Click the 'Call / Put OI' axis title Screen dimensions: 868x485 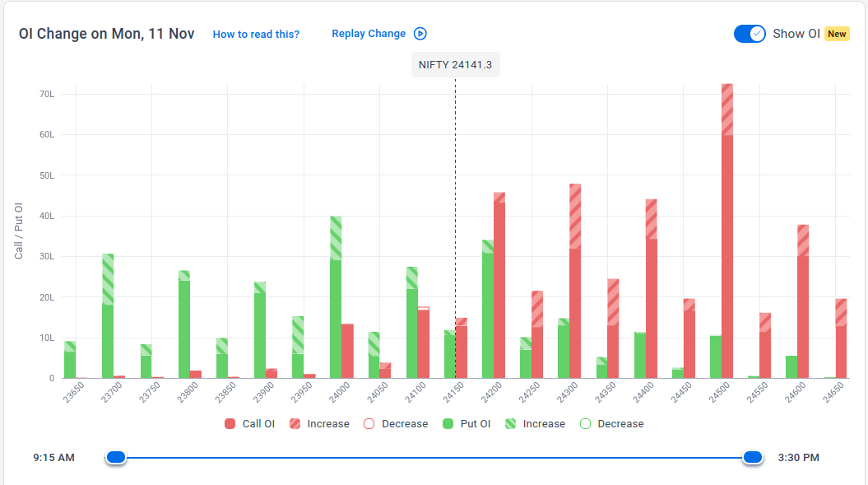19,231
